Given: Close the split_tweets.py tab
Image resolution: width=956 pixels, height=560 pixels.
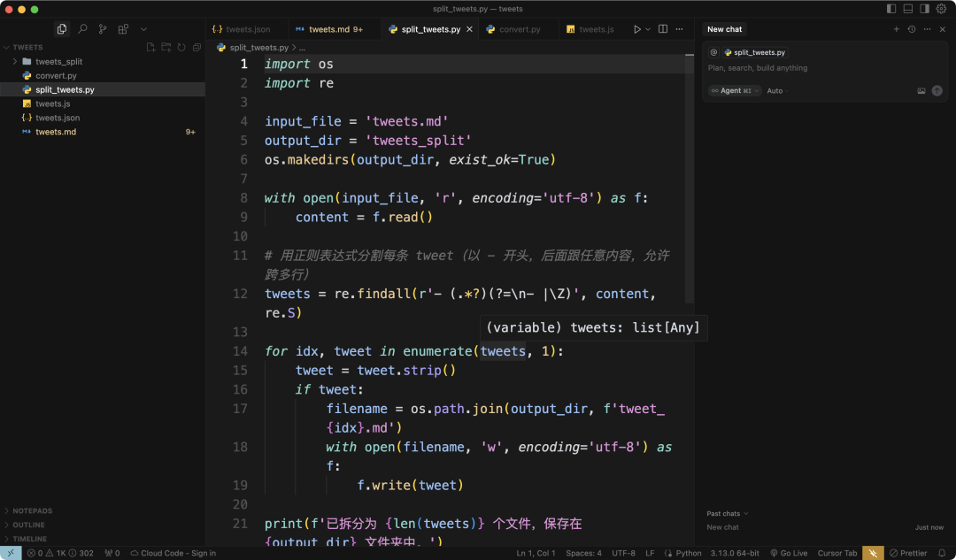Looking at the screenshot, I should pos(469,29).
